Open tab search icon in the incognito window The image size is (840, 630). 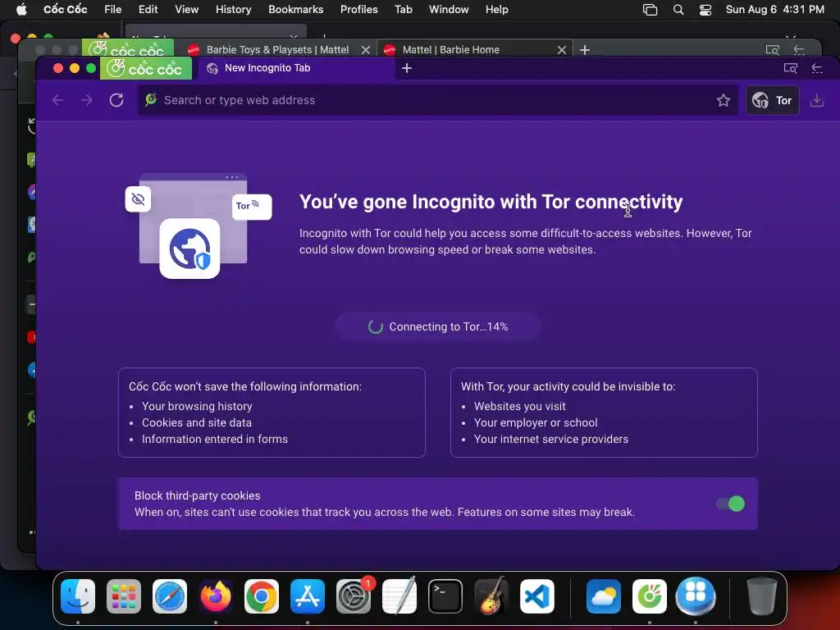tap(790, 68)
